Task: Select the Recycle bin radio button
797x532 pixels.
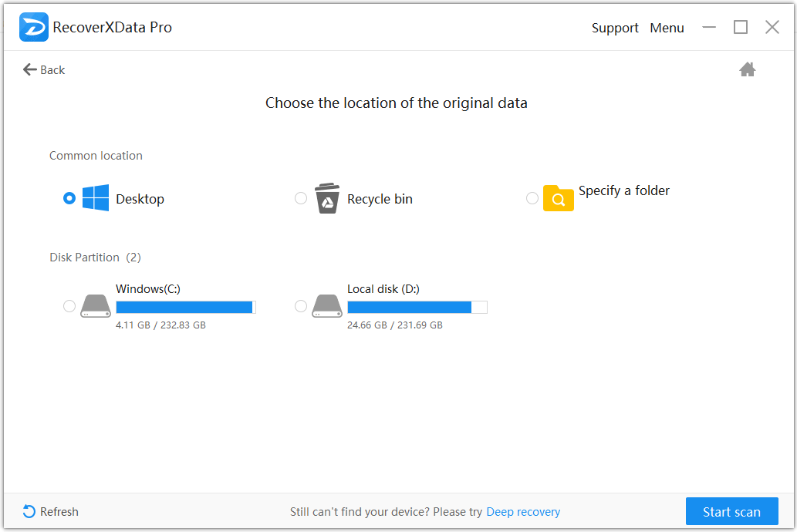Action: [301, 198]
